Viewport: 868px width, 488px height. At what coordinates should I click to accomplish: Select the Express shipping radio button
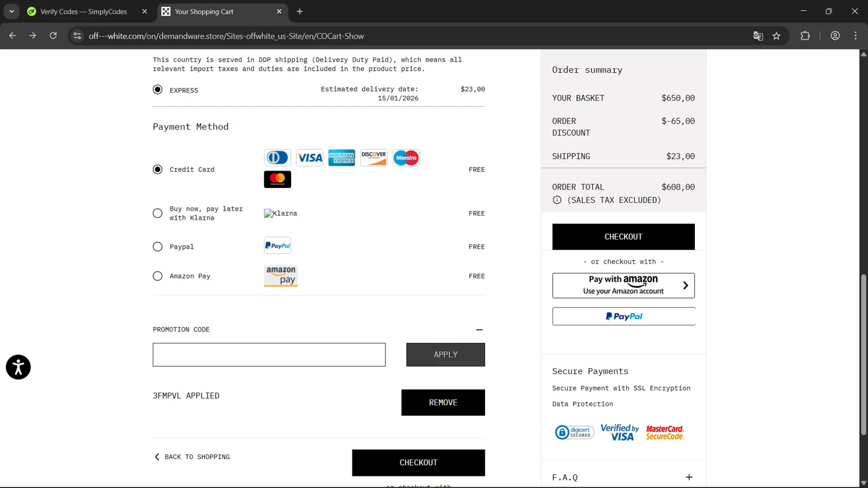tap(157, 90)
